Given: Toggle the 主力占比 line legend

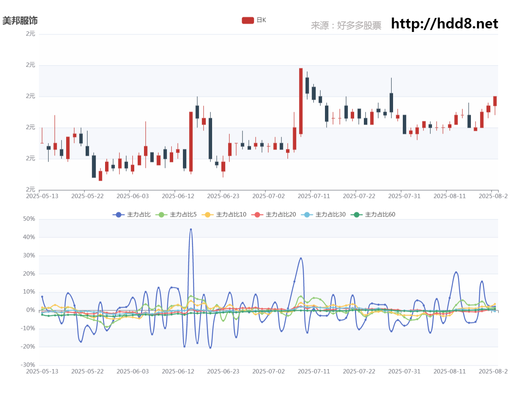Looking at the screenshot, I should pos(132,215).
